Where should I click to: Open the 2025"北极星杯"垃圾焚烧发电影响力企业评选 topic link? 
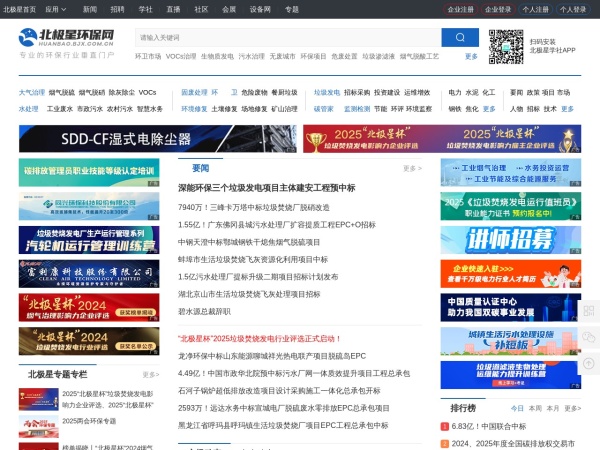pyautogui.click(x=108, y=399)
